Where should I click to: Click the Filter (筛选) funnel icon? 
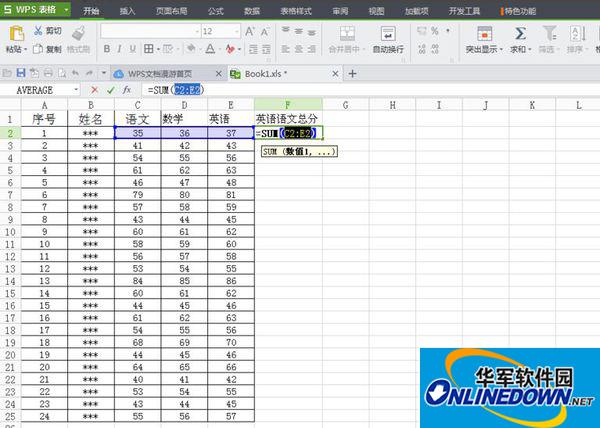549,33
